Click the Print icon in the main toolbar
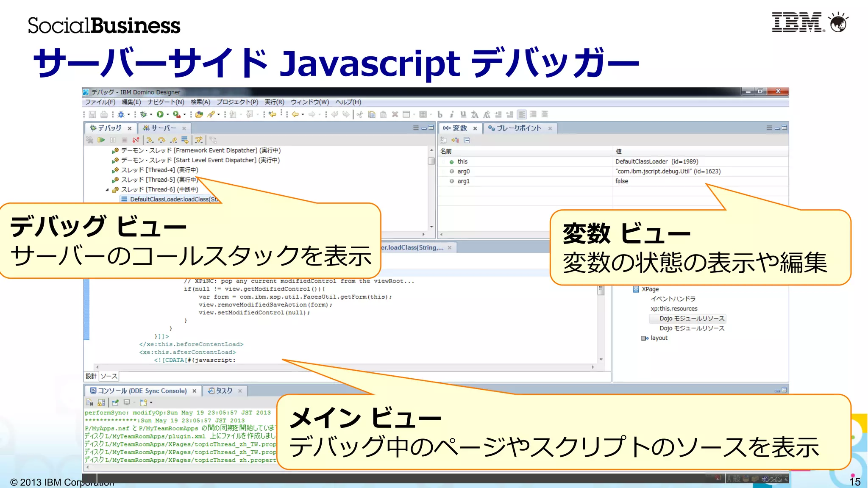 point(104,114)
